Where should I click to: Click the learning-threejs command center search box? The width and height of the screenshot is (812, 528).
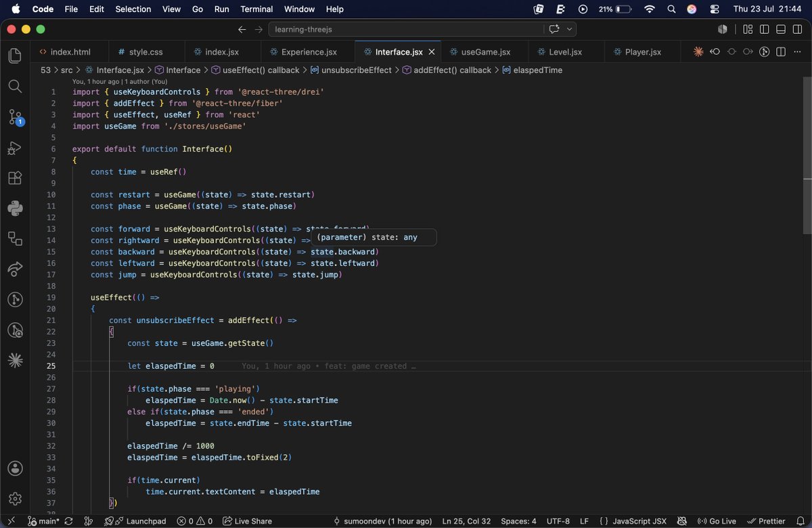(406, 29)
